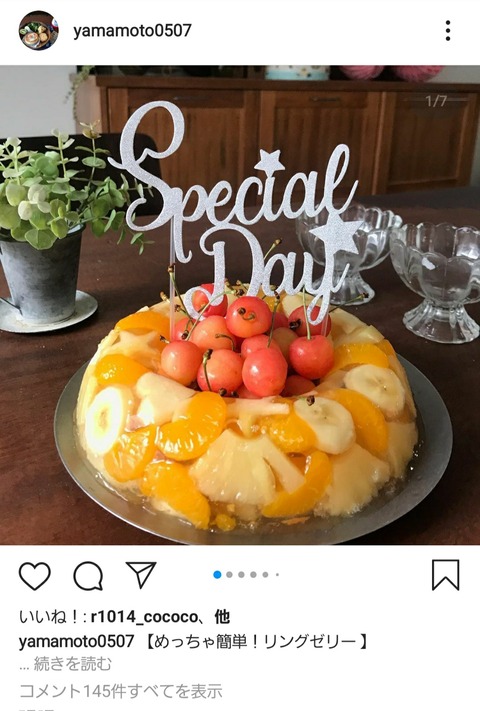Jump to second carousel dot
The image size is (480, 711).
click(x=229, y=575)
